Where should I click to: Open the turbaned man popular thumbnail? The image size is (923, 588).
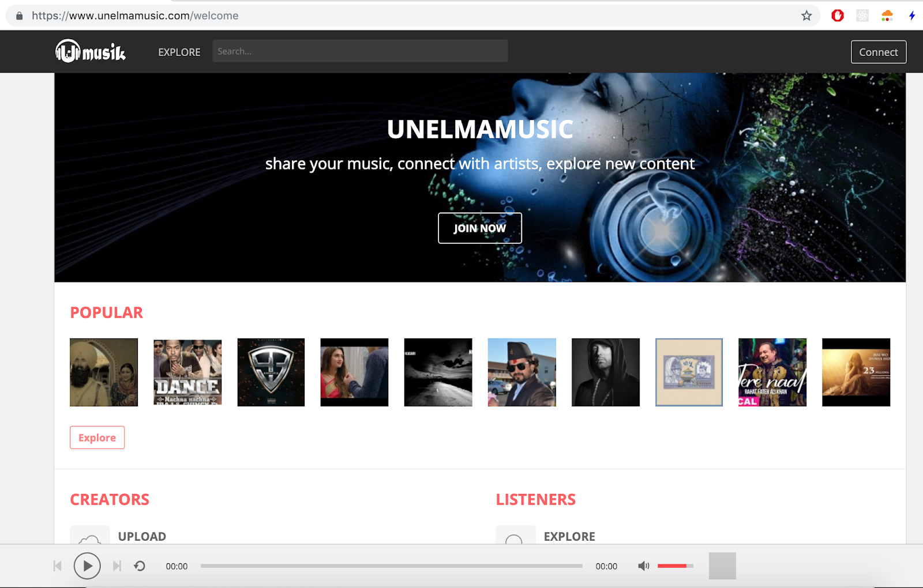tap(104, 372)
